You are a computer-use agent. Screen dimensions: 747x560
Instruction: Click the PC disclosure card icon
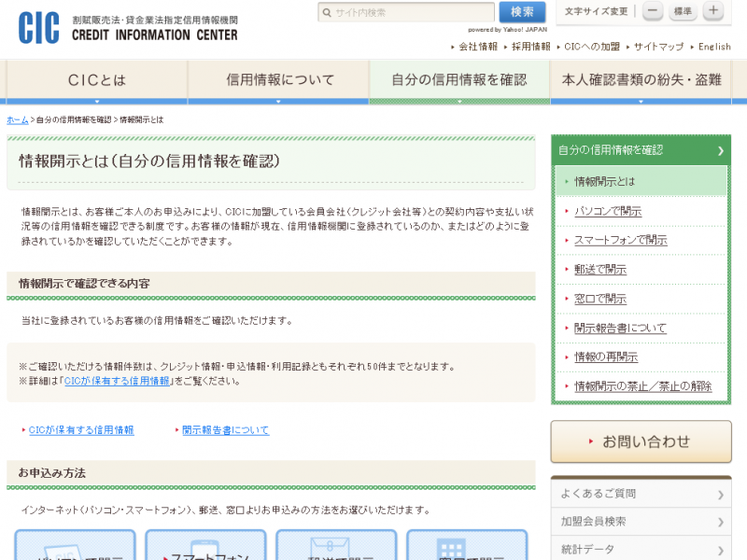tap(75, 545)
